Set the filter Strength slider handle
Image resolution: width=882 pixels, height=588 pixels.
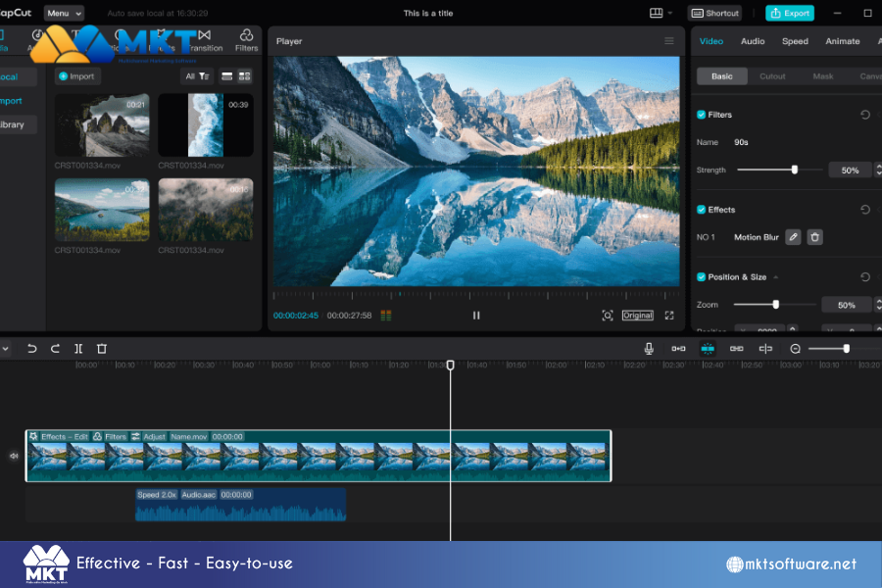click(794, 170)
